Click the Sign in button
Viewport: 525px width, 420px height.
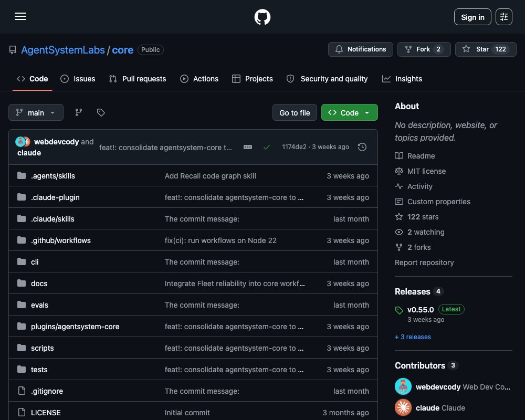click(x=472, y=17)
